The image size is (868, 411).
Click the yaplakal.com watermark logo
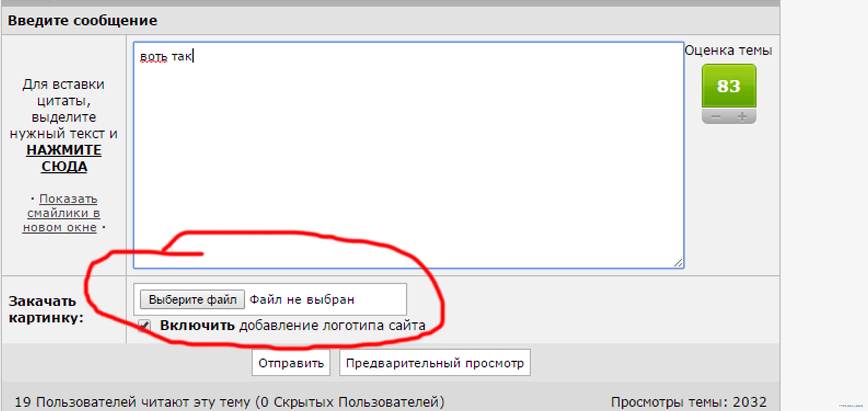pyautogui.click(x=851, y=406)
